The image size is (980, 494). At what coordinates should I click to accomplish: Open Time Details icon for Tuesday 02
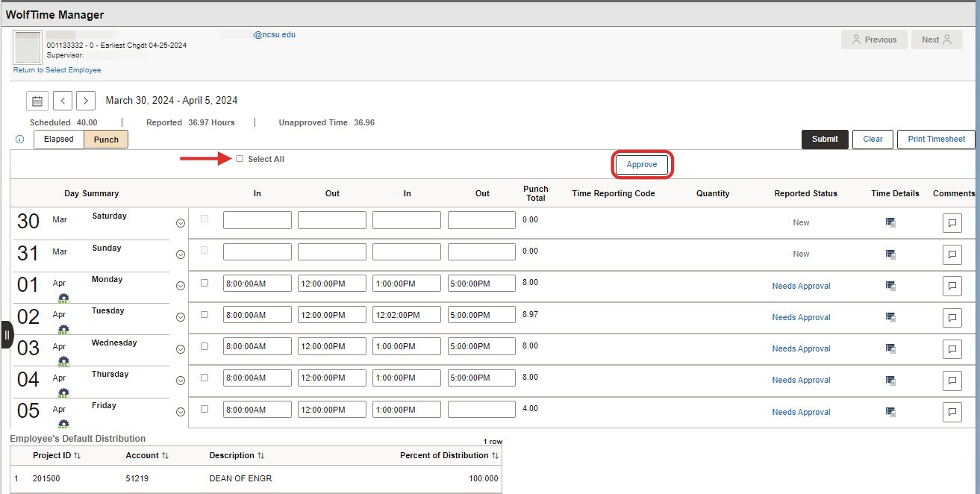pyautogui.click(x=890, y=317)
